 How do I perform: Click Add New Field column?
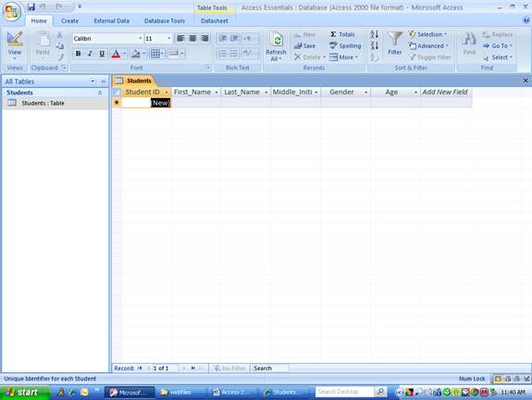point(445,92)
